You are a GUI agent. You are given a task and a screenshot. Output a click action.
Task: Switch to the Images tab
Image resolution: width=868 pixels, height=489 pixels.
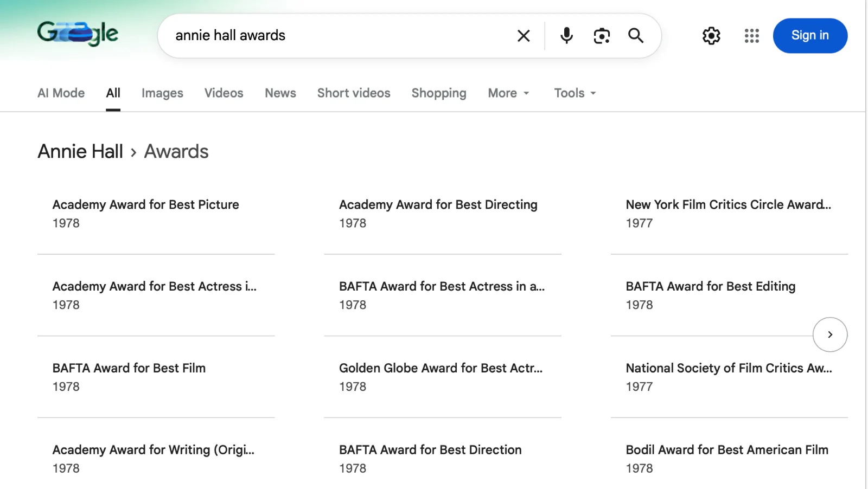[x=162, y=93]
